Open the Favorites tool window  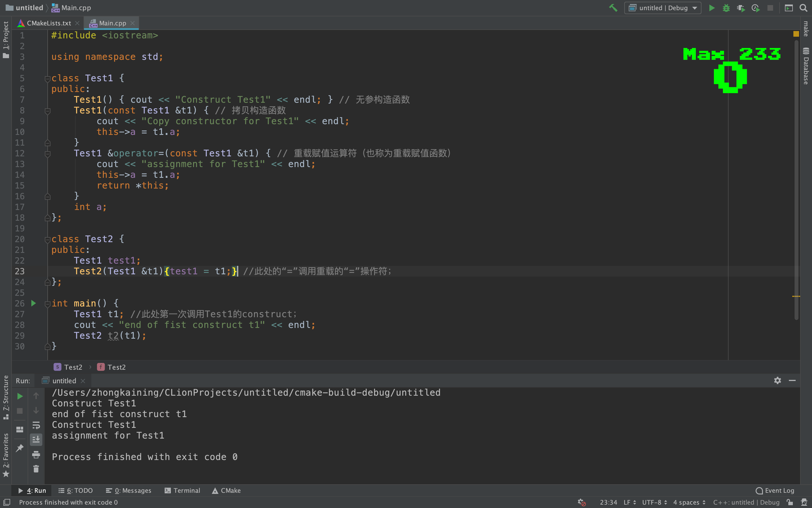(6, 455)
